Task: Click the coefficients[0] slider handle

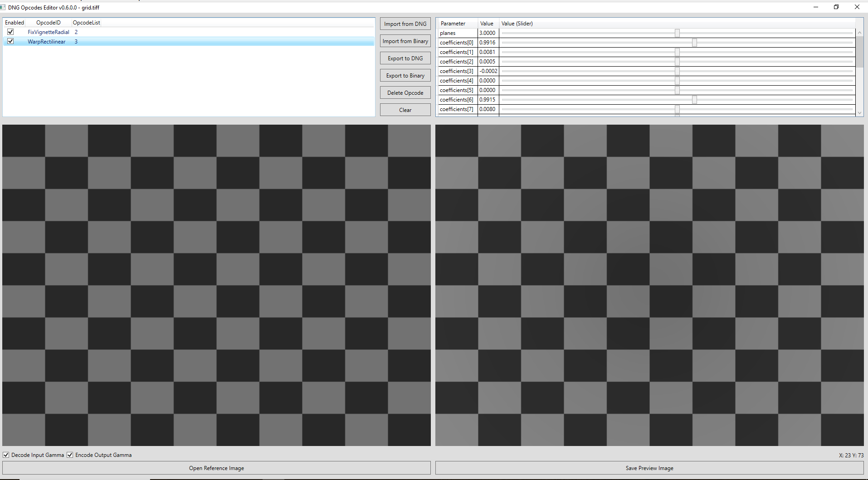Action: click(x=694, y=43)
